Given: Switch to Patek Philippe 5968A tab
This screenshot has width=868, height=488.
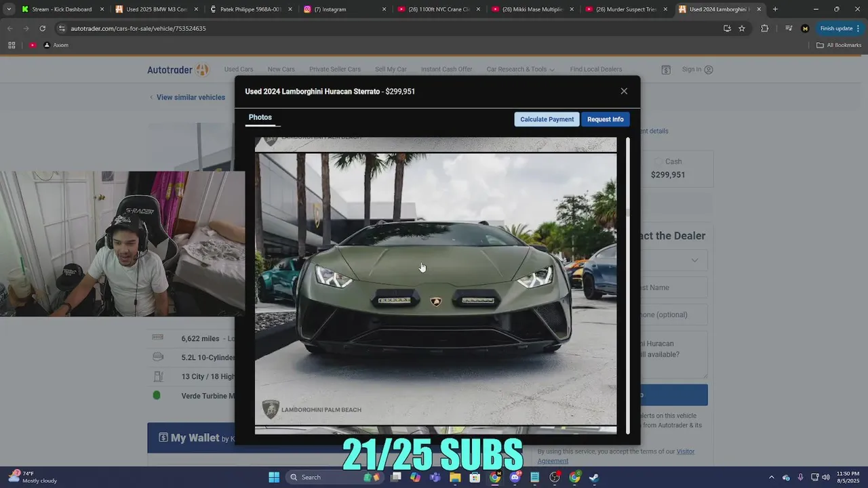Looking at the screenshot, I should tap(250, 9).
